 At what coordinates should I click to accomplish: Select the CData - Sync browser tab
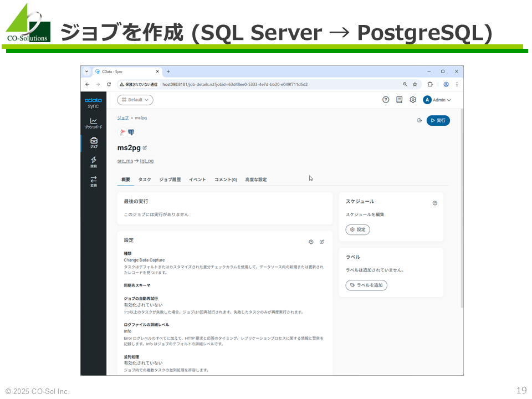(x=127, y=71)
